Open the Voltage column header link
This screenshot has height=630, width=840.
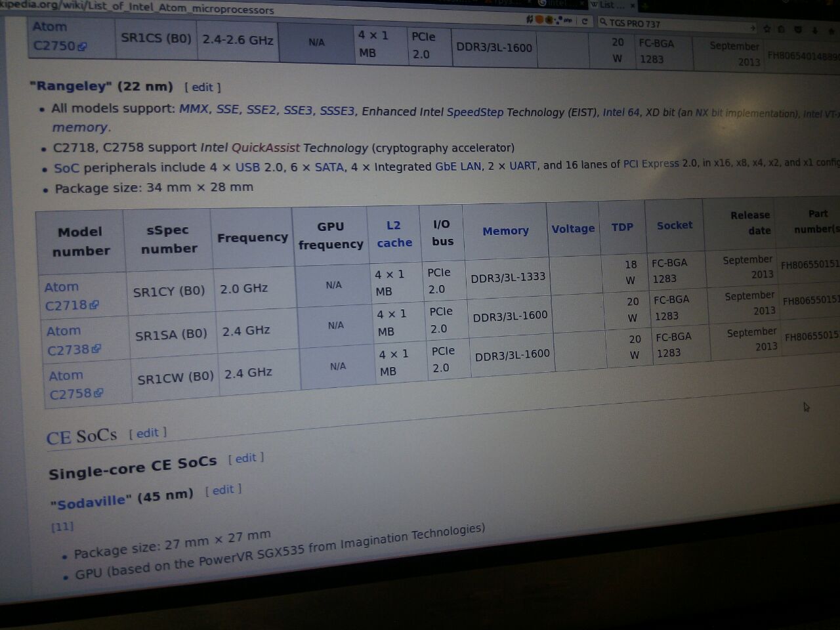pyautogui.click(x=573, y=228)
